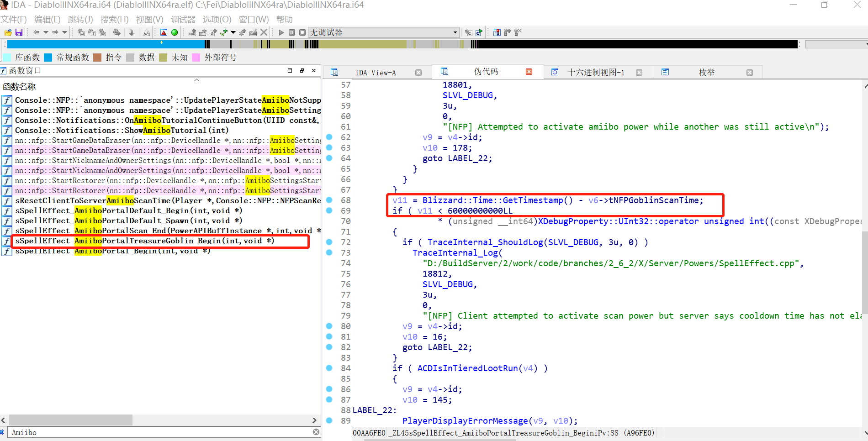Screen dimensions: 868x441
Task: Switch to the IDA View-A tab
Action: pyautogui.click(x=375, y=73)
